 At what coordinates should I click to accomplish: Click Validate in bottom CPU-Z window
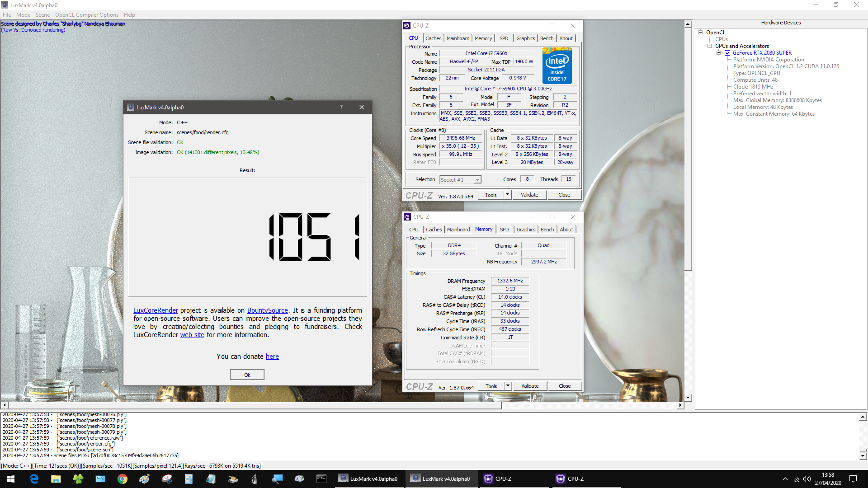coord(530,386)
